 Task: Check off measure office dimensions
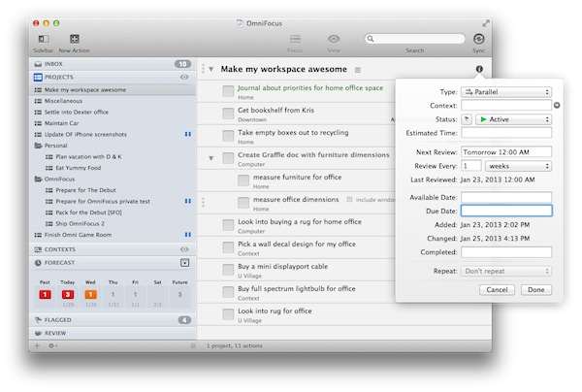coord(243,203)
